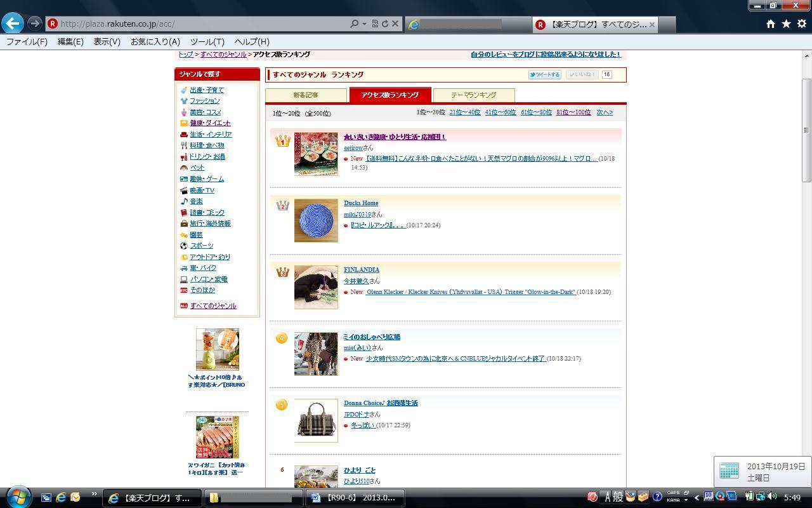Open the Ducks Home blog thumbnail
Viewport: 812px width, 508px height.
tap(316, 220)
